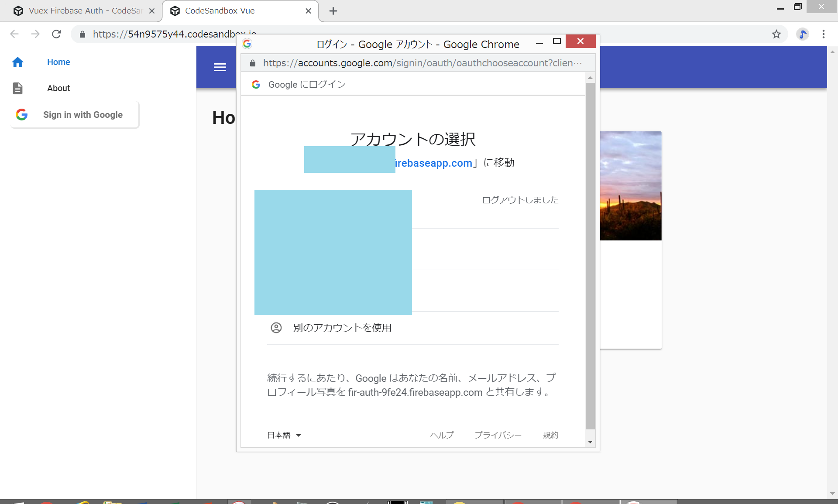Screen dimensions: 838x504
Task: Click the Chrome profile avatar icon
Action: 802,34
